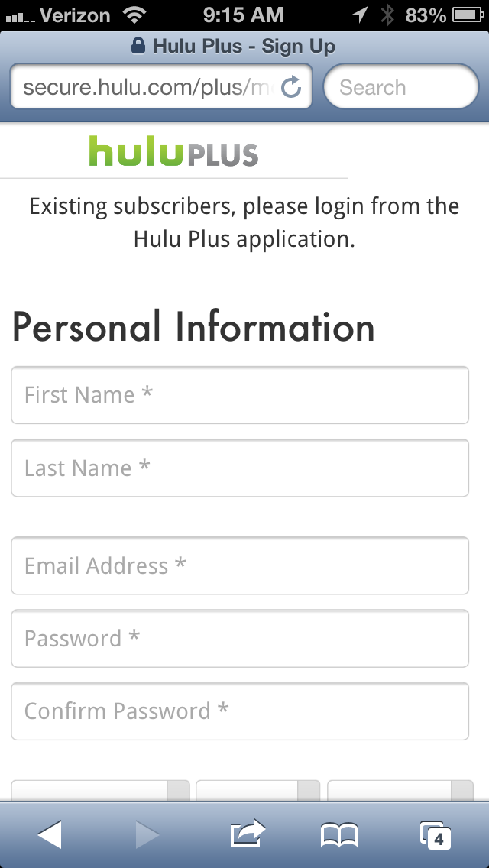Show the open tabs switcher
Image resolution: width=489 pixels, height=868 pixels.
[436, 834]
